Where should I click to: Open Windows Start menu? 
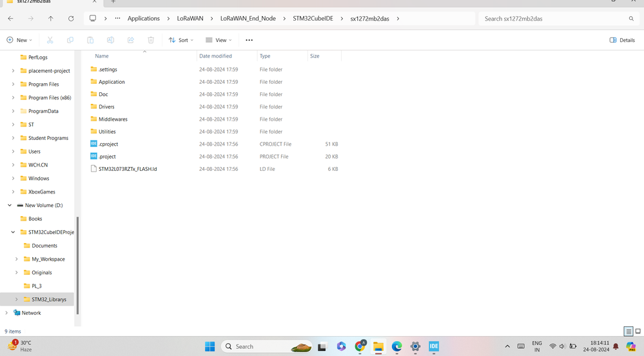[x=210, y=346]
